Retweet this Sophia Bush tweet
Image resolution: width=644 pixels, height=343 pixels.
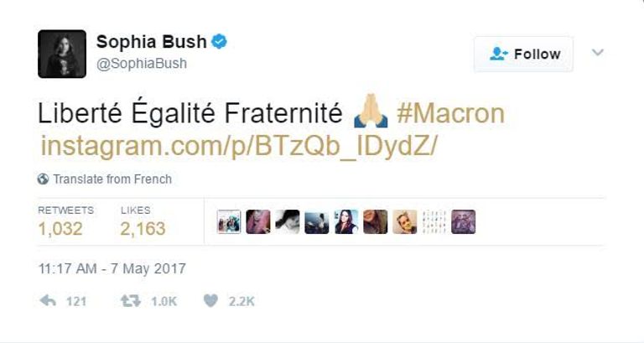click(130, 300)
